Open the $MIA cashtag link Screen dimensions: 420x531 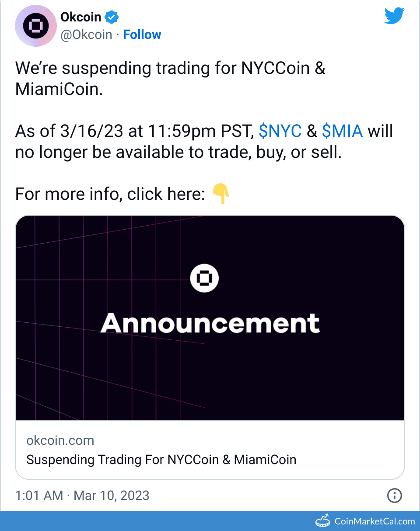point(342,131)
